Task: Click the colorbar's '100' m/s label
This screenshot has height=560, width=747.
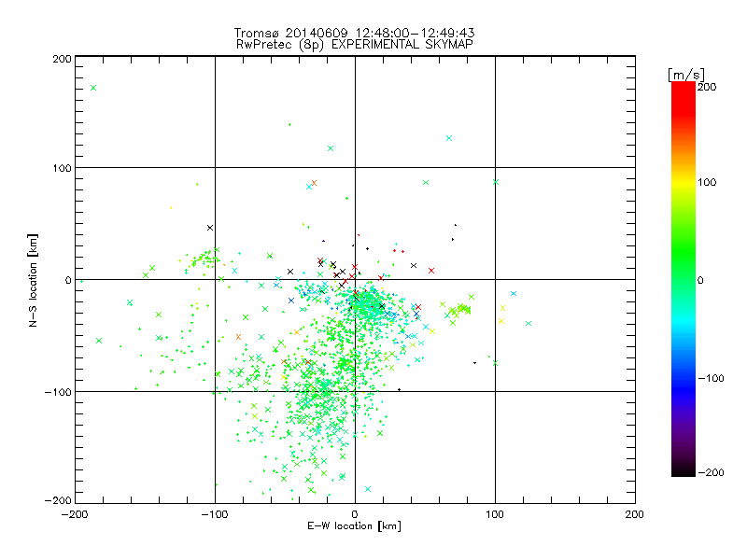Action: (707, 182)
